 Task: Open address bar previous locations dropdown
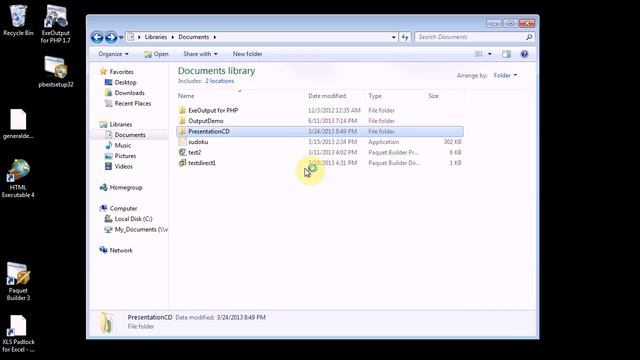point(393,37)
